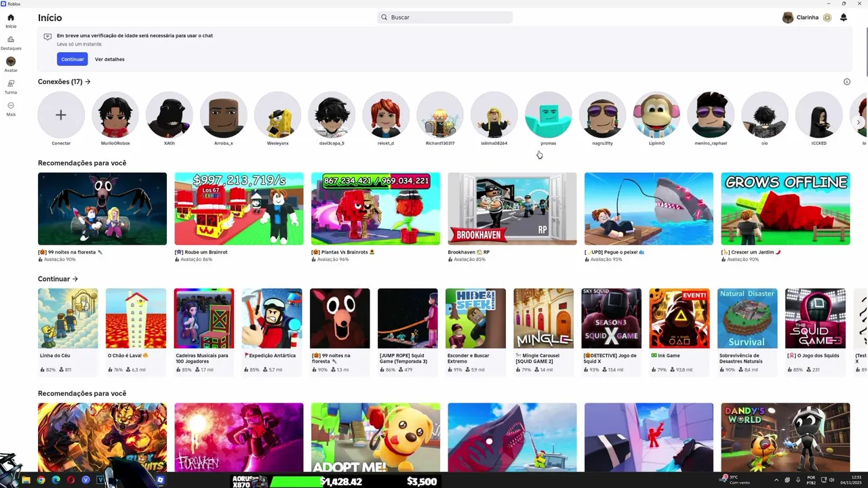Open Arroba_x connection avatar

pos(224,115)
